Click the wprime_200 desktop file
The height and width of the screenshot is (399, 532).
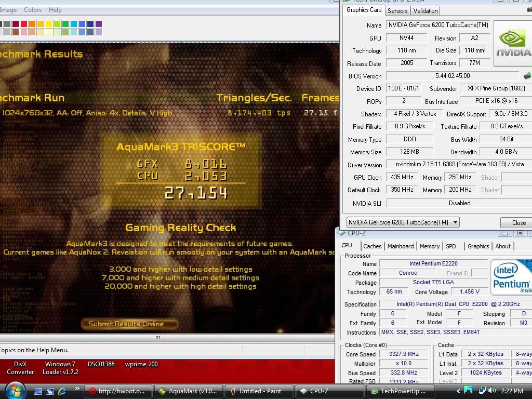pos(141,364)
